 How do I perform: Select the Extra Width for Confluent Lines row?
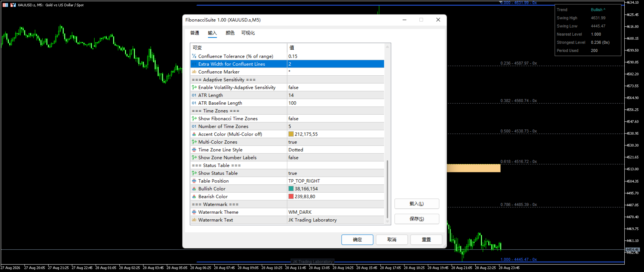287,64
